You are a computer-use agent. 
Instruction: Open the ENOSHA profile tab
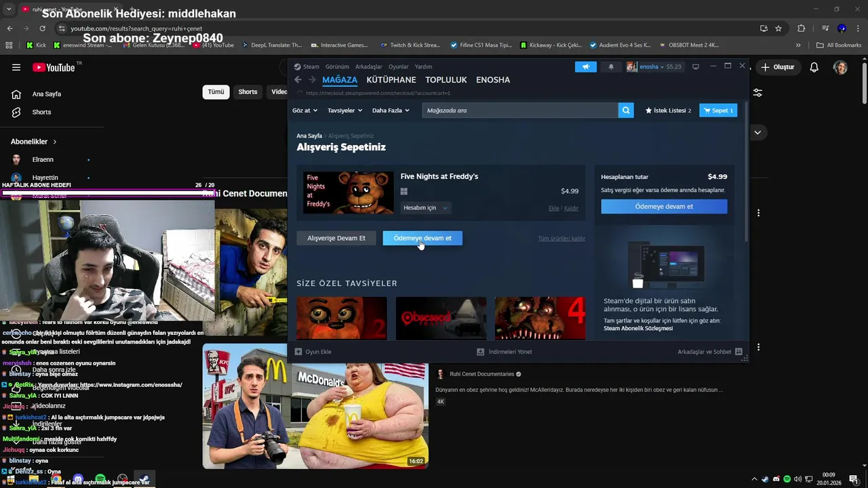(493, 80)
